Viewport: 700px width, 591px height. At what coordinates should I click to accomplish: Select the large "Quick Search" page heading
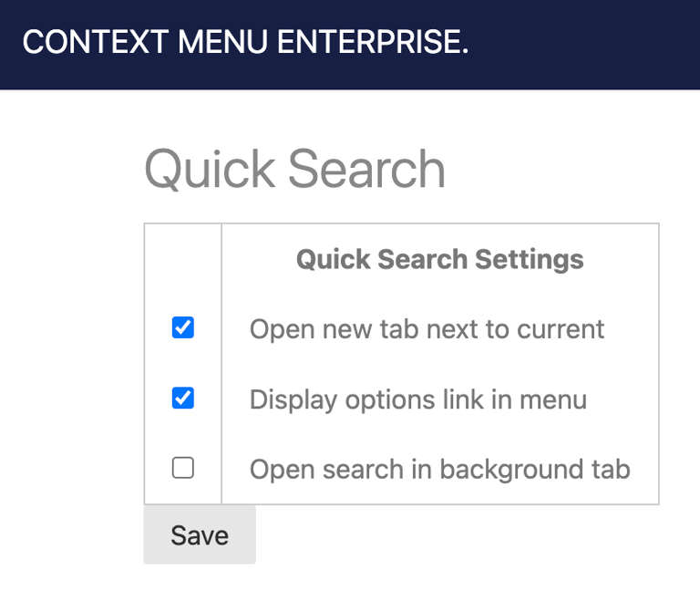(294, 170)
